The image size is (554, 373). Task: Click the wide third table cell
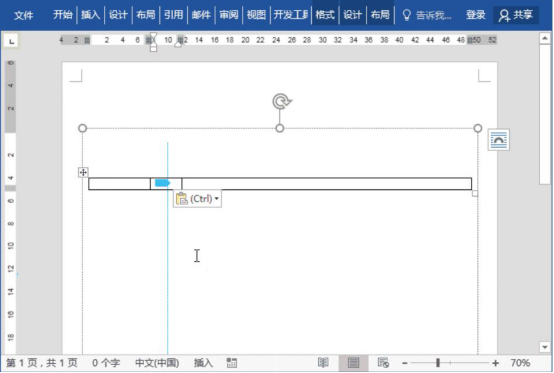pos(327,184)
